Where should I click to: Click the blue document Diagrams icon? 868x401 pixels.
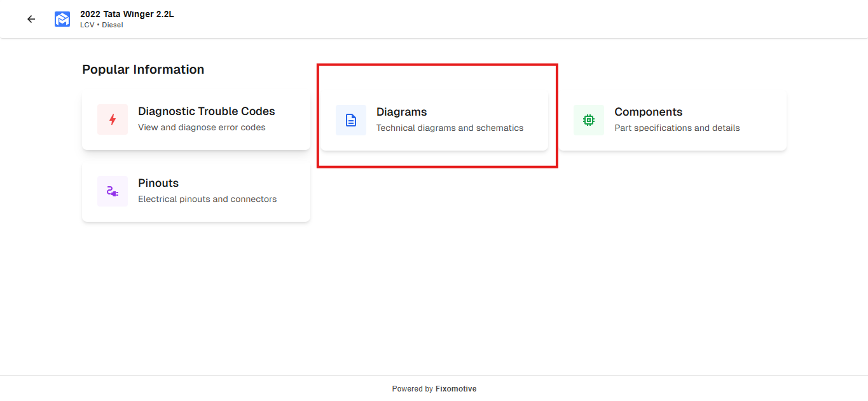pyautogui.click(x=351, y=120)
